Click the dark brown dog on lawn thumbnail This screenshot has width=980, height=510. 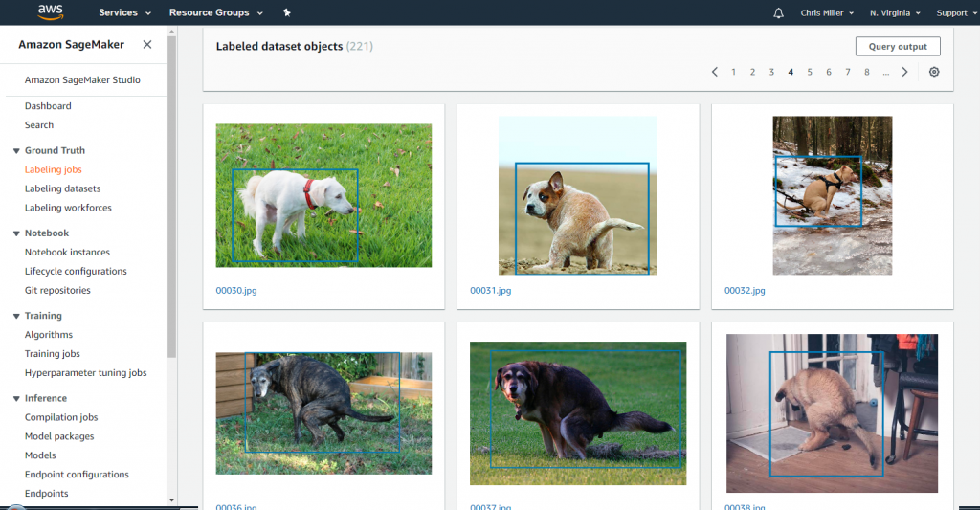pyautogui.click(x=578, y=413)
